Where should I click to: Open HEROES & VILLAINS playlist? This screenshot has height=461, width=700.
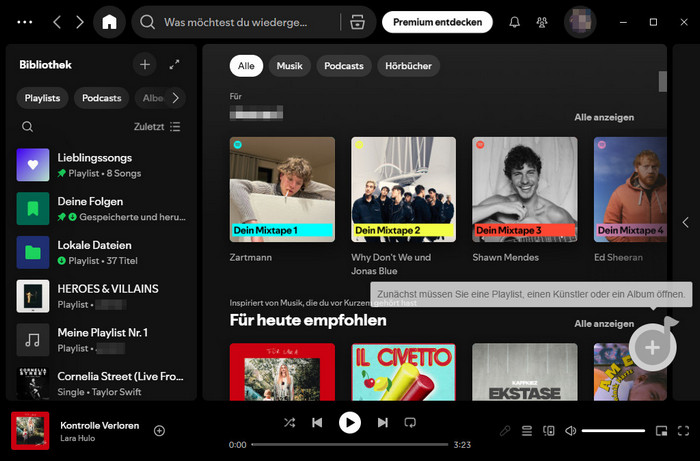[x=101, y=296]
